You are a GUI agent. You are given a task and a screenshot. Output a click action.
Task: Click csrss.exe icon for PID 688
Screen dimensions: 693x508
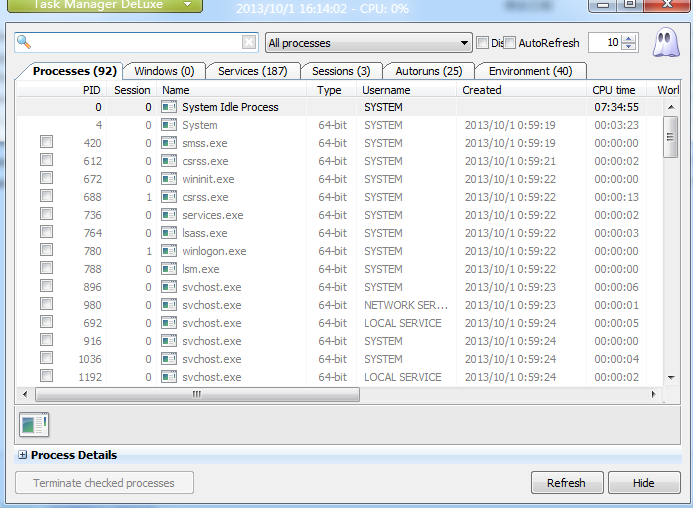(x=169, y=197)
